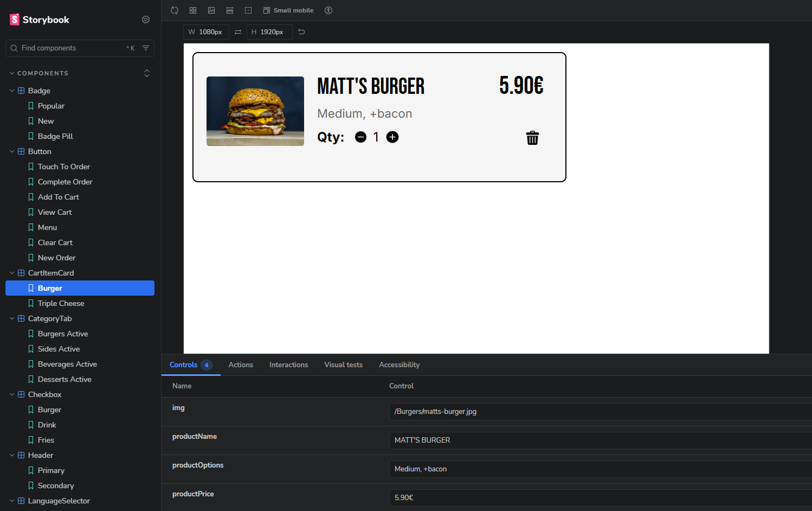Collapse all components with the double-chevron icon

tap(147, 73)
